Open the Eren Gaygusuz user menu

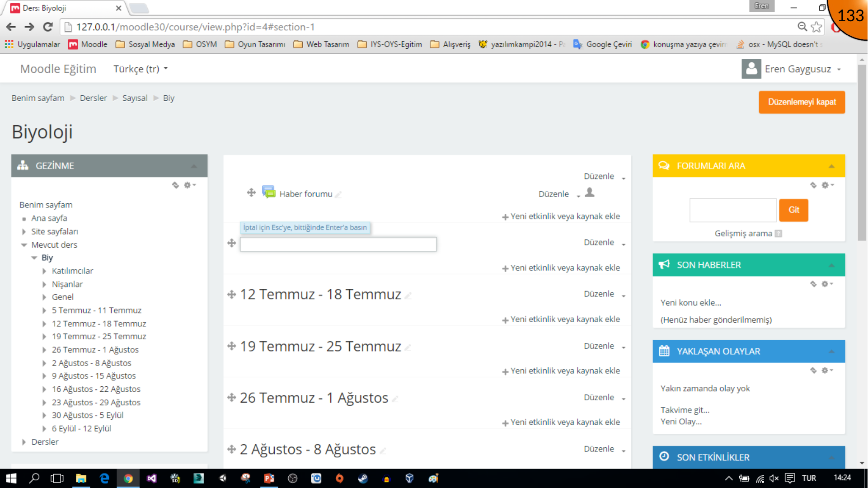click(791, 69)
